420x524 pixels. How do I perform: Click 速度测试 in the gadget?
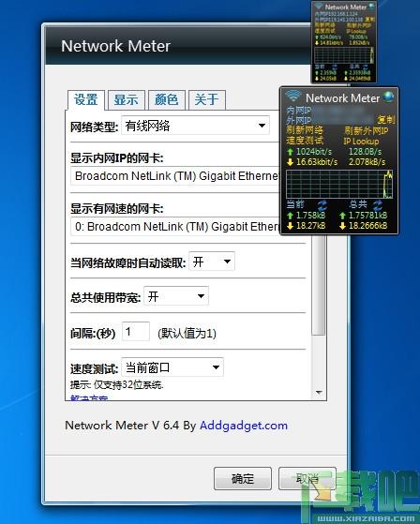[x=305, y=141]
